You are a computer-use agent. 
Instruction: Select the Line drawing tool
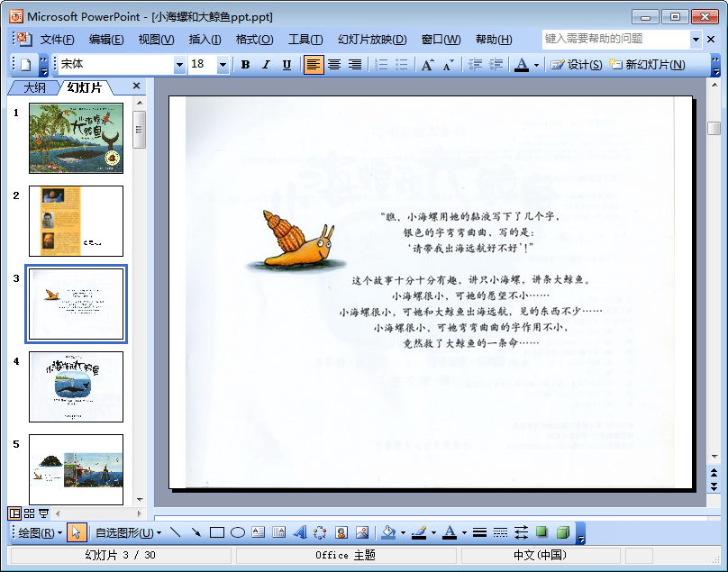(x=176, y=532)
